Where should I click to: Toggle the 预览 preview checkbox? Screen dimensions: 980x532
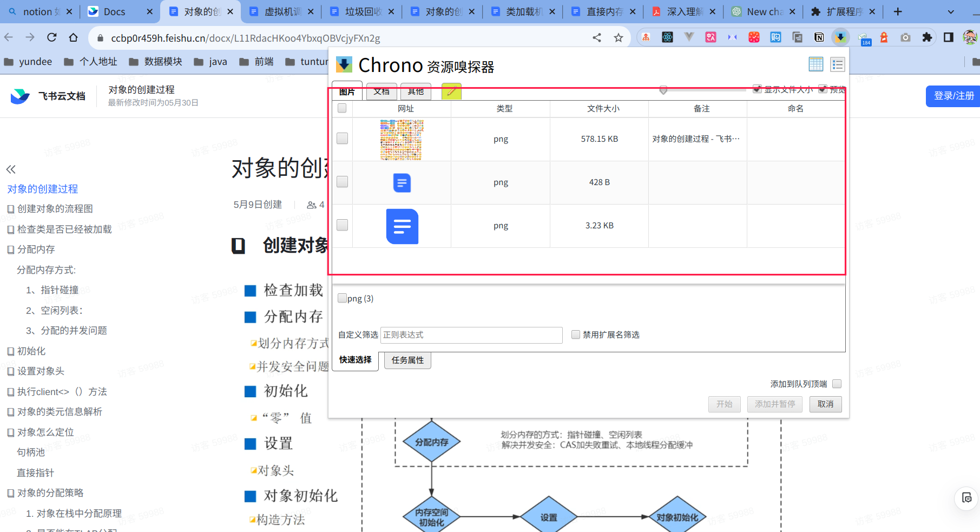pos(823,89)
